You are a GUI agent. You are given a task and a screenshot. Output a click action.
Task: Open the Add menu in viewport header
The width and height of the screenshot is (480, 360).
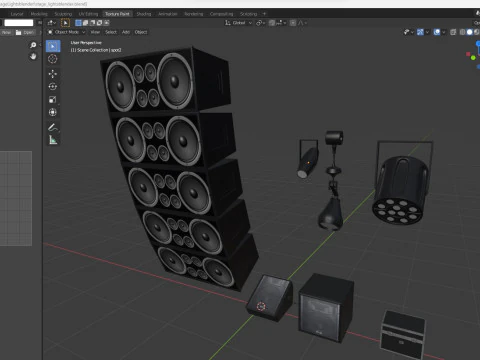click(126, 32)
